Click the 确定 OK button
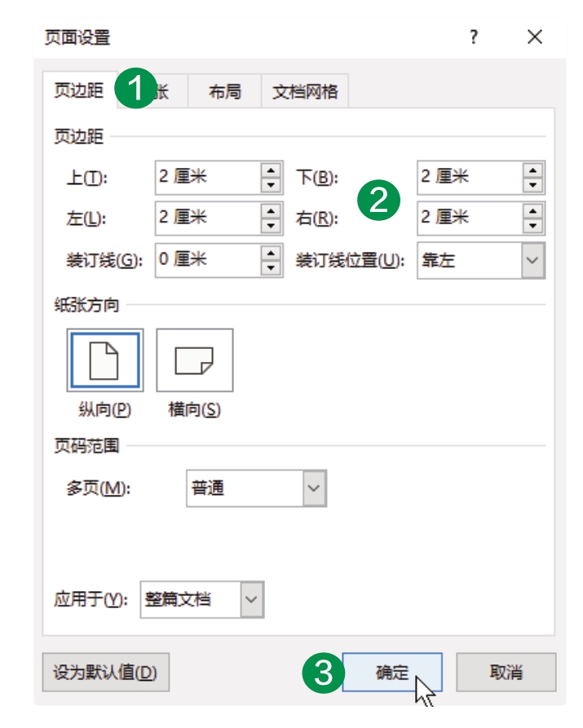583x728 pixels. coord(392,672)
